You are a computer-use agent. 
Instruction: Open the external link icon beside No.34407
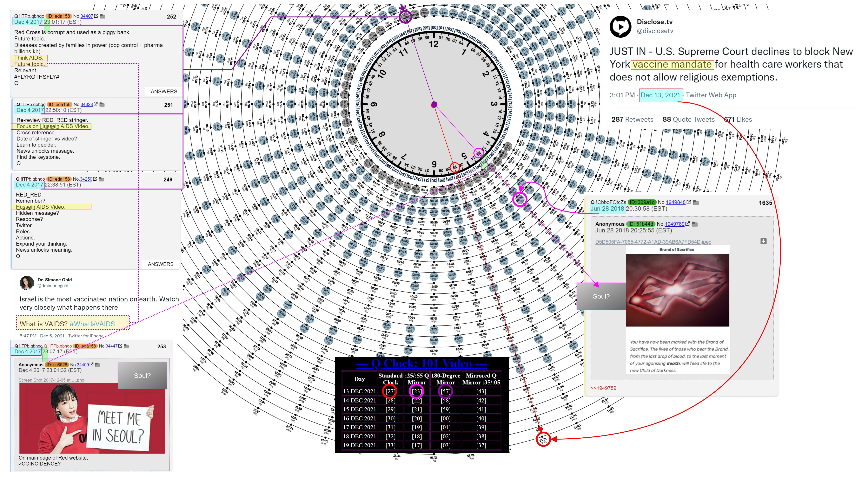96,16
